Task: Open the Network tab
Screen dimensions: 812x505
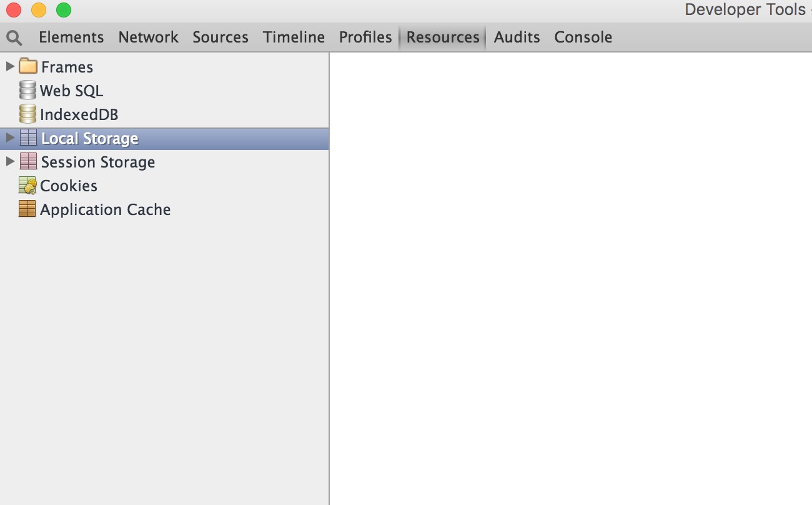Action: (x=148, y=37)
